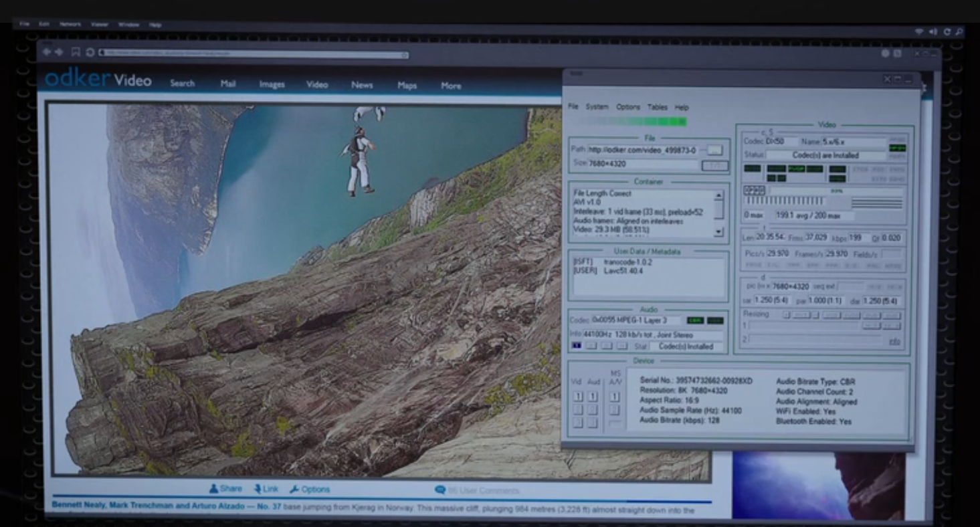
Task: Open the Maps link in odker navigation
Action: [407, 86]
